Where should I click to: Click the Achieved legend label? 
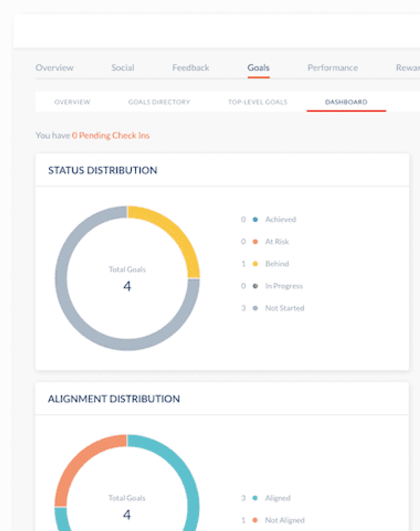(x=281, y=220)
